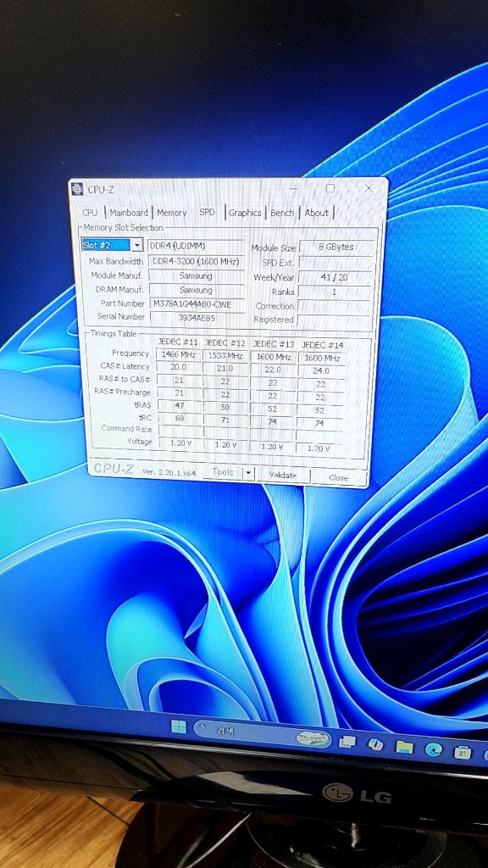Select the serial number 3934AE85
Image resolution: width=488 pixels, height=868 pixels.
click(197, 319)
